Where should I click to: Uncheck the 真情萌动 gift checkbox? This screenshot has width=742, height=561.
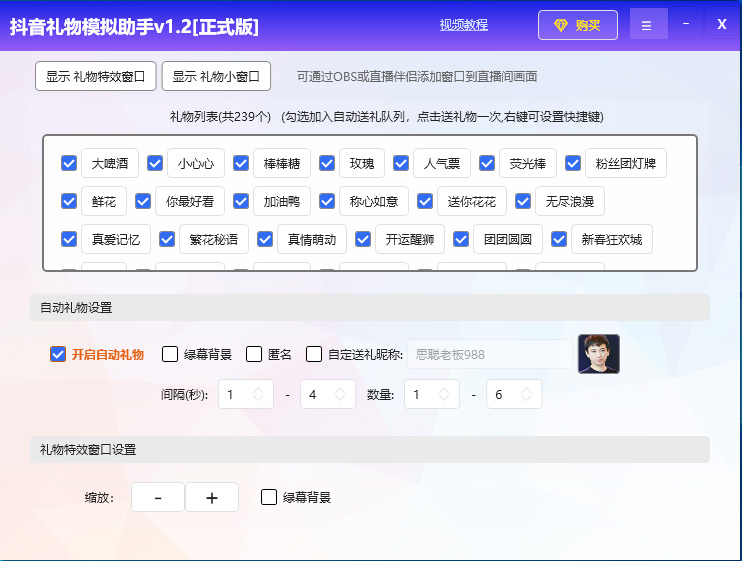265,239
